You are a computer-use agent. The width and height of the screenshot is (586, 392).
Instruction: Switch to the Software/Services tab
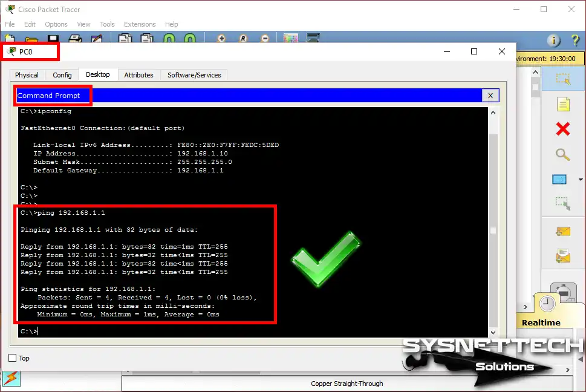194,75
